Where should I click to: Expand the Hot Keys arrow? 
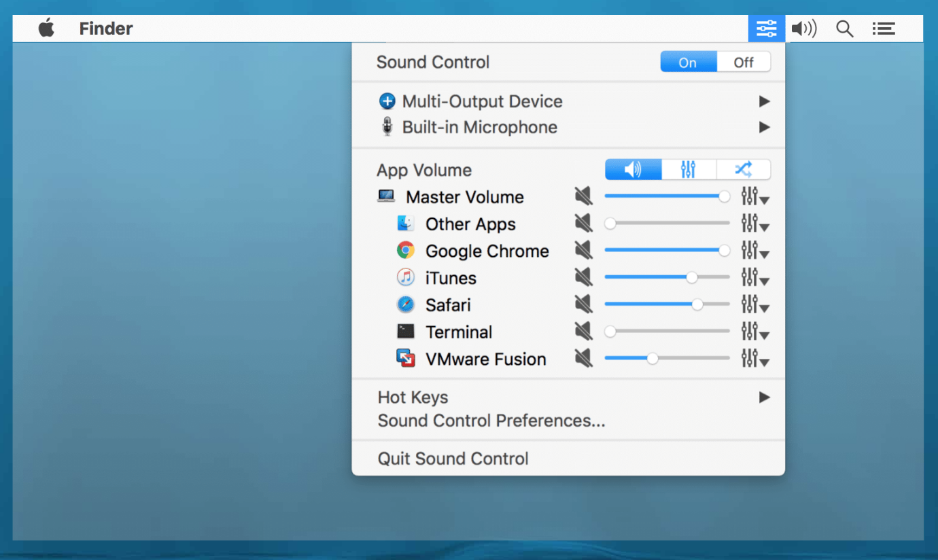(x=765, y=397)
